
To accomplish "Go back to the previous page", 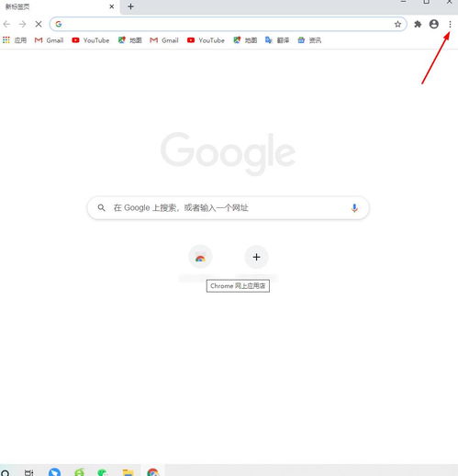I will pos(6,24).
